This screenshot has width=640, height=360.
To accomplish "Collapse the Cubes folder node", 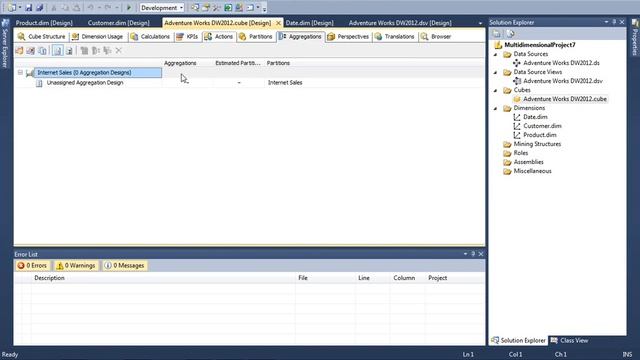I will pos(496,90).
